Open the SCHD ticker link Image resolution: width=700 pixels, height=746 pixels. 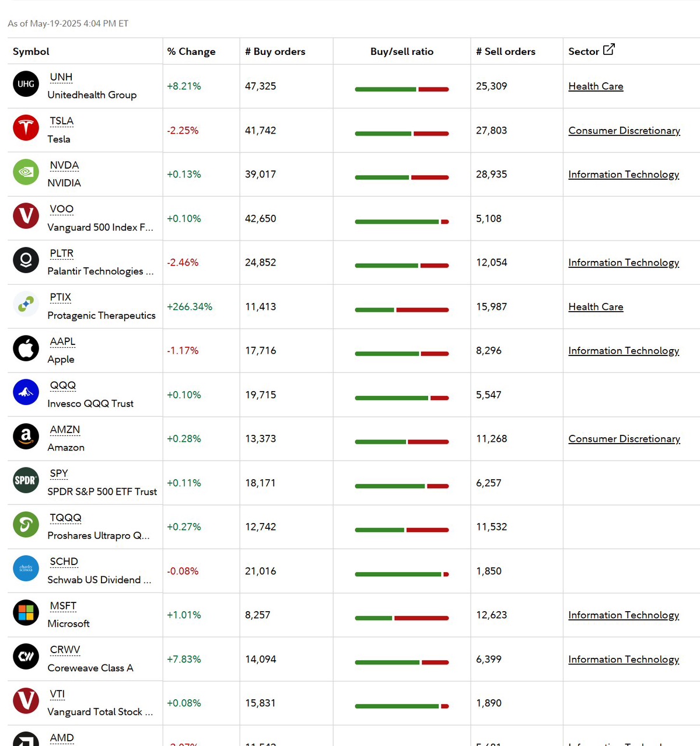[64, 562]
